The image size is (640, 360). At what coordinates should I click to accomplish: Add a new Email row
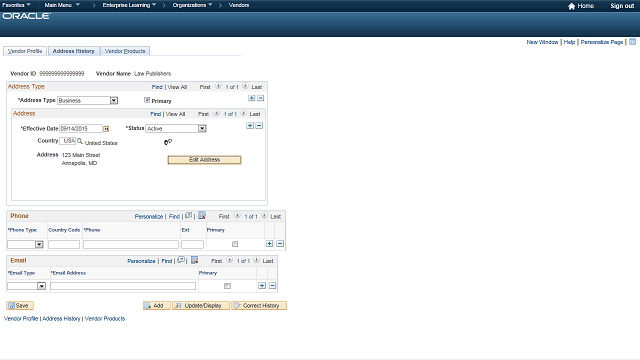point(262,286)
